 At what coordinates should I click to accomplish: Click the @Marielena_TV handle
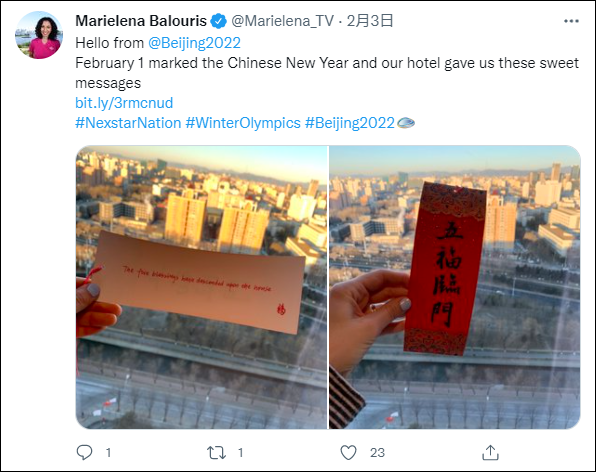(282, 21)
